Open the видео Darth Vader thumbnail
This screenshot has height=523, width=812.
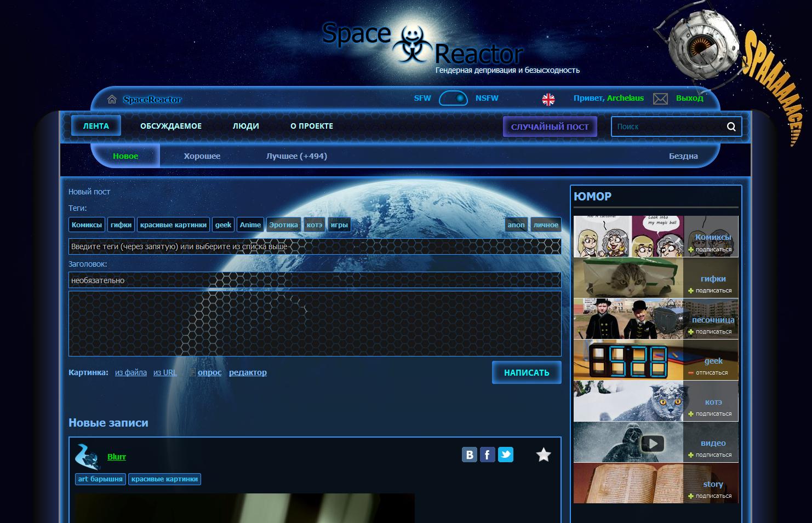(x=628, y=442)
